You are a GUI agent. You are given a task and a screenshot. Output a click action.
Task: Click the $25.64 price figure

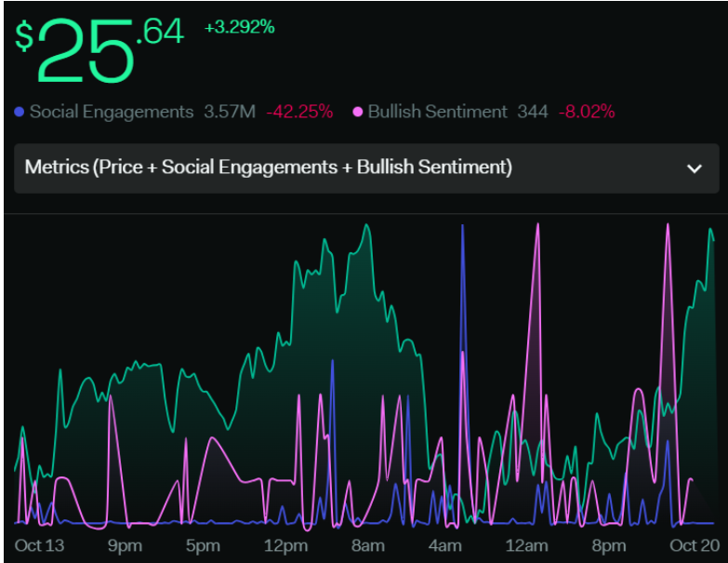click(99, 50)
